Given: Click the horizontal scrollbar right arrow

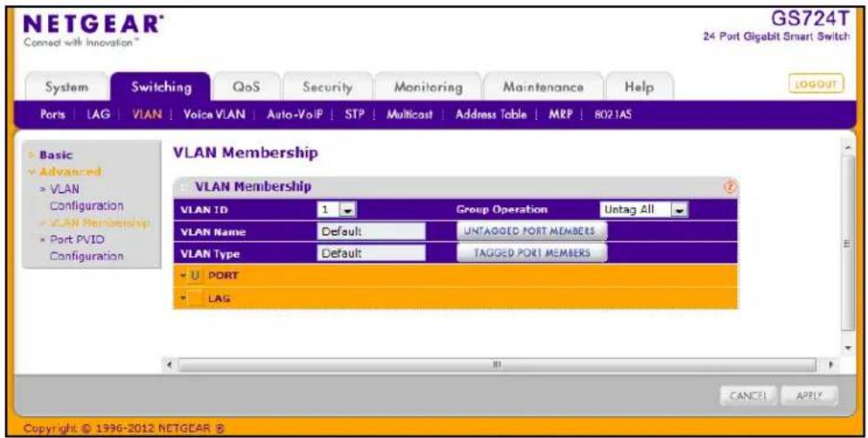Looking at the screenshot, I should tap(830, 365).
